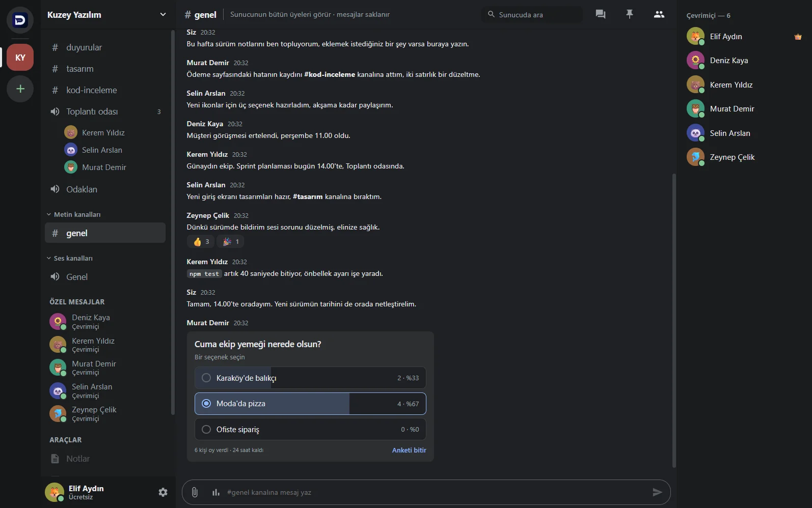812x508 pixels.
Task: Select the Ofiste sipariş poll option
Action: [x=310, y=429]
